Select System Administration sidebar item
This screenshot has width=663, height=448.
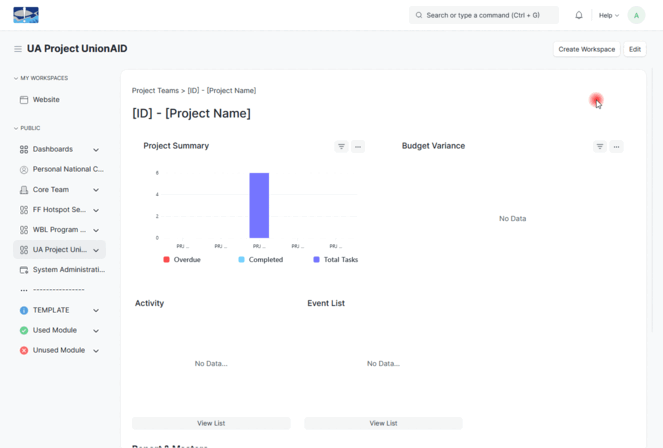point(68,270)
